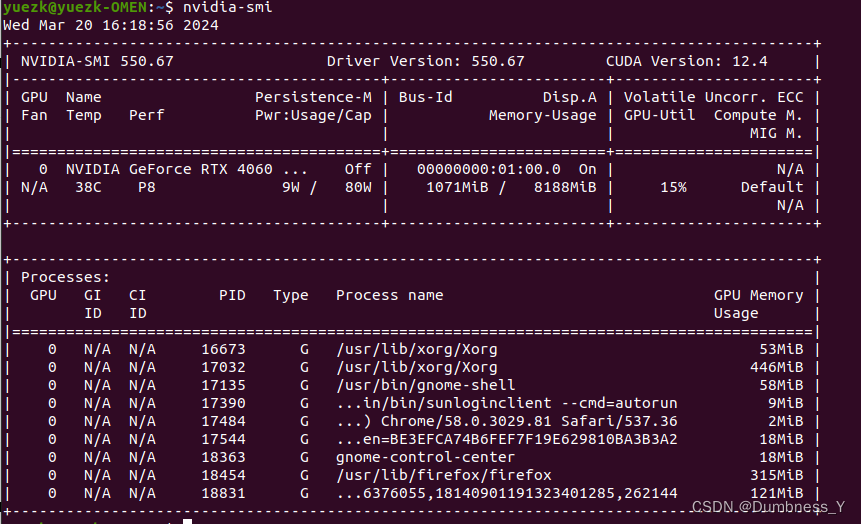Click the 53MiB memory usage value
This screenshot has height=524, width=861.
point(781,349)
